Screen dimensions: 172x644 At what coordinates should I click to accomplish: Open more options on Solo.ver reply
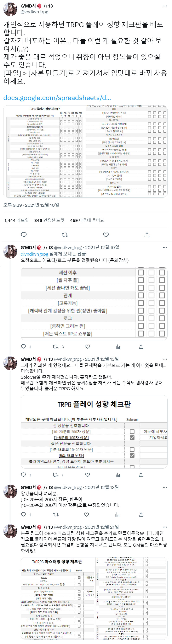click(x=165, y=359)
